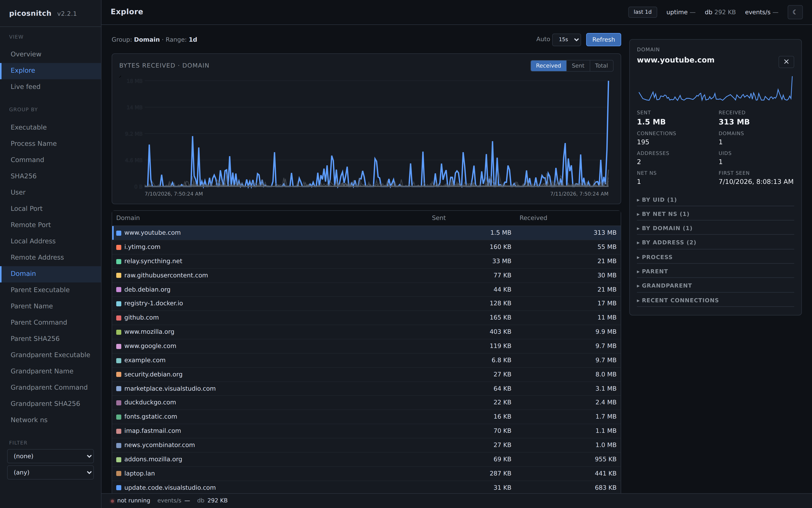This screenshot has height=508, width=812.
Task: Group by SHA256
Action: point(51,176)
